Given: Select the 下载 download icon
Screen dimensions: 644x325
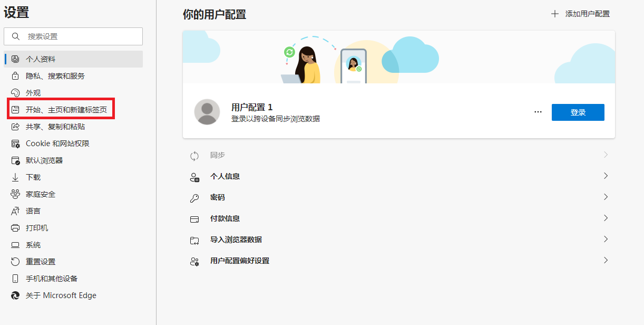Looking at the screenshot, I should (x=15, y=177).
